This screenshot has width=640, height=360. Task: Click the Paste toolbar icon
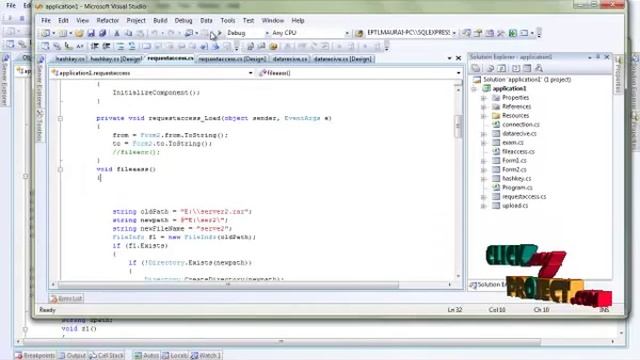(140, 33)
